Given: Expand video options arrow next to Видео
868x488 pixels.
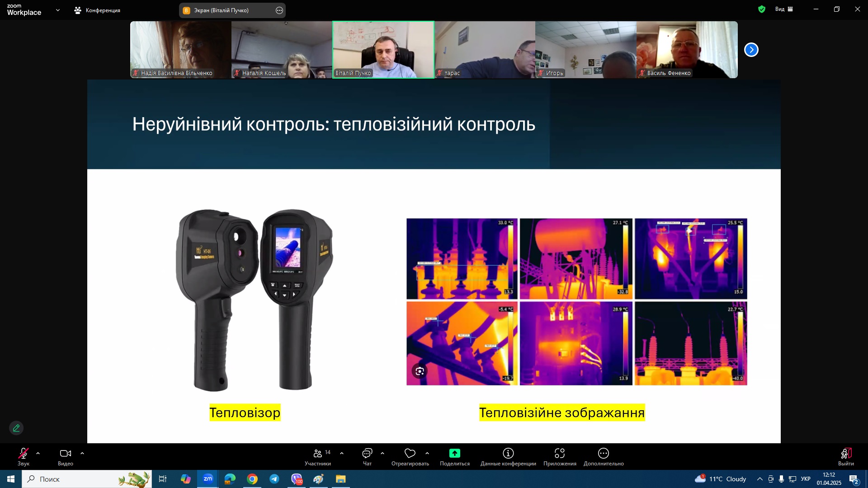Looking at the screenshot, I should (82, 453).
